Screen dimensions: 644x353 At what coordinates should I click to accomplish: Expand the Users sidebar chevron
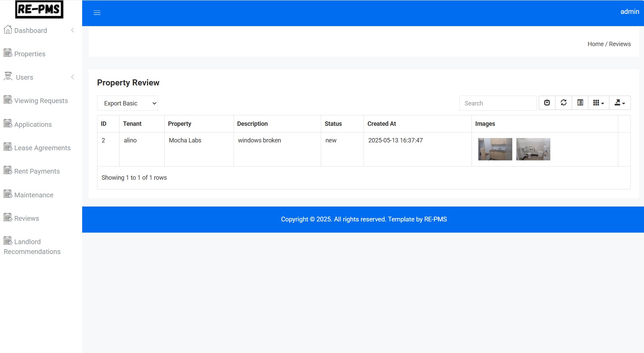point(73,77)
